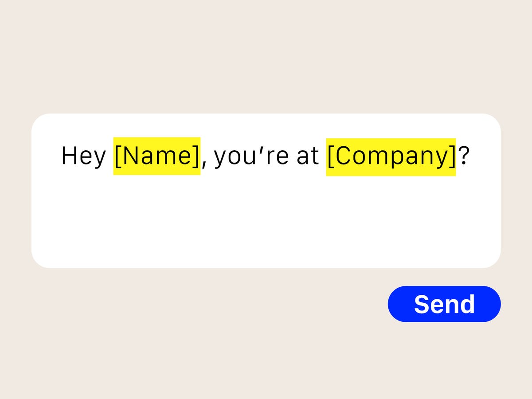
Task: Select the highlighted [Company] placeholder
Action: coord(391,157)
